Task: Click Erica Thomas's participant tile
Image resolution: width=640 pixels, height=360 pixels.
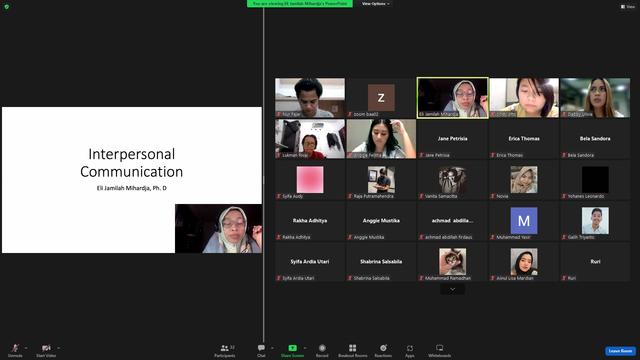Action: [524, 138]
